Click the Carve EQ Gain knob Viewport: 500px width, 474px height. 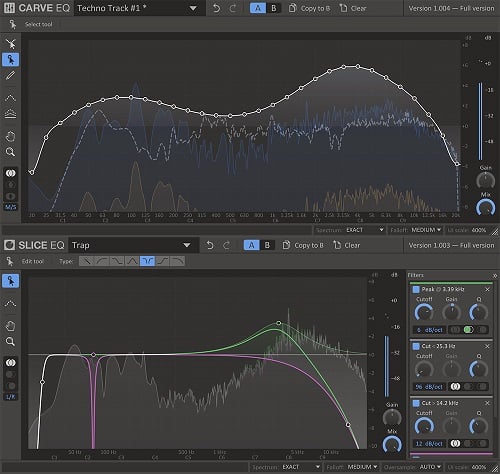[485, 181]
